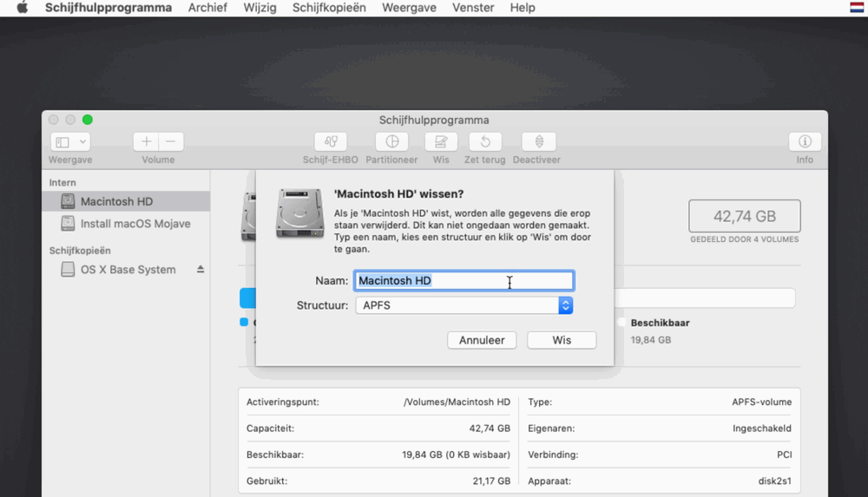868x497 pixels.
Task: Click the 42,74 GB capacity box
Action: 744,216
